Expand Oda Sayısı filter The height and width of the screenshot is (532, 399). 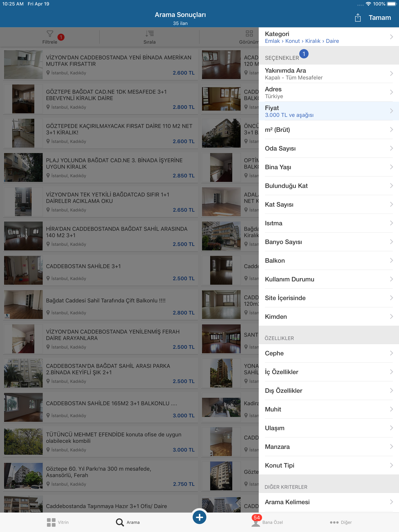329,148
